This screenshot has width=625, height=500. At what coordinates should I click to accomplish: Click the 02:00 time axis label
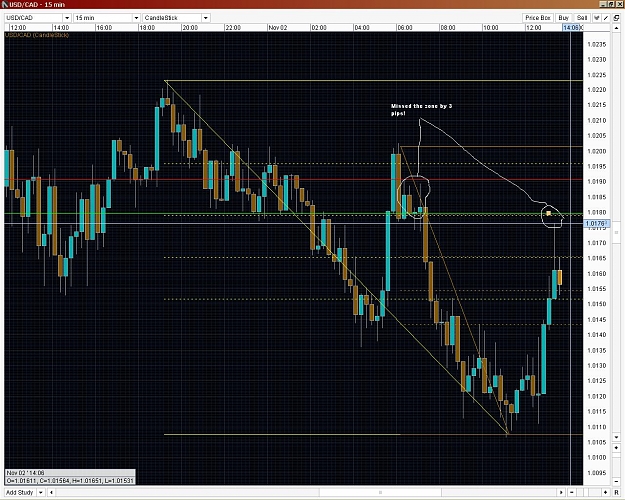click(319, 28)
